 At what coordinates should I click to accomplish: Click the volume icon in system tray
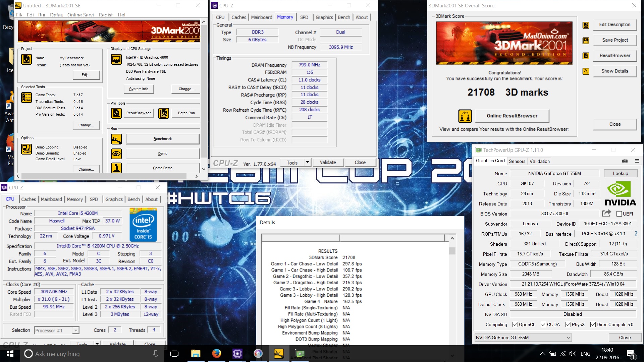573,354
